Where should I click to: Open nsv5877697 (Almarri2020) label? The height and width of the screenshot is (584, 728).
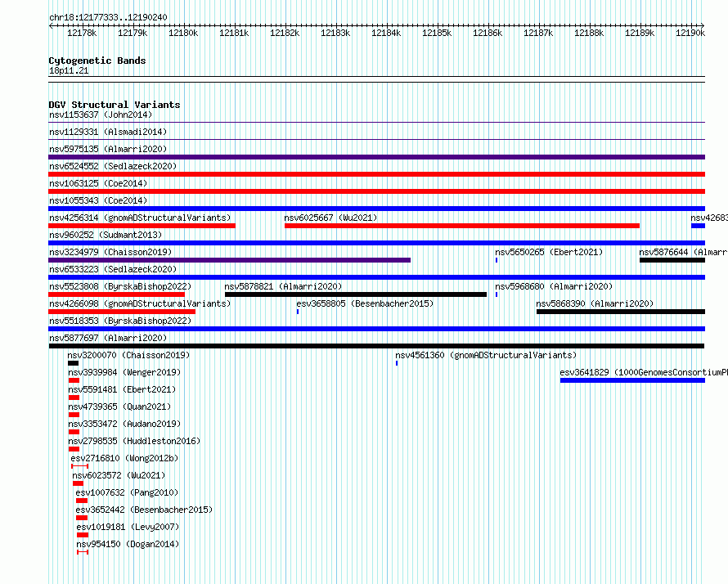108,338
